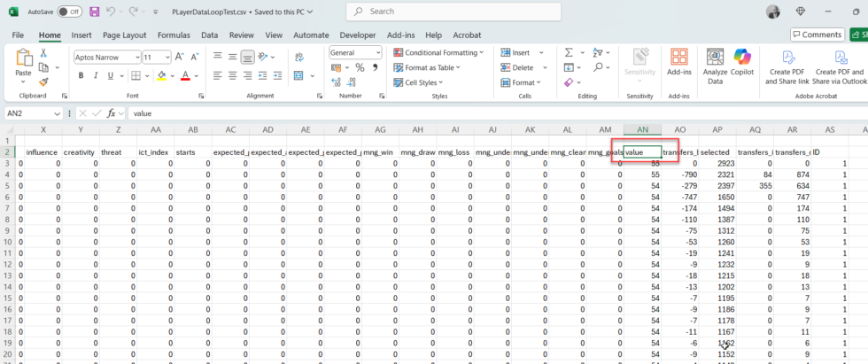The width and height of the screenshot is (868, 364).
Task: Click Create PDF and Share via Outlook
Action: click(x=840, y=66)
